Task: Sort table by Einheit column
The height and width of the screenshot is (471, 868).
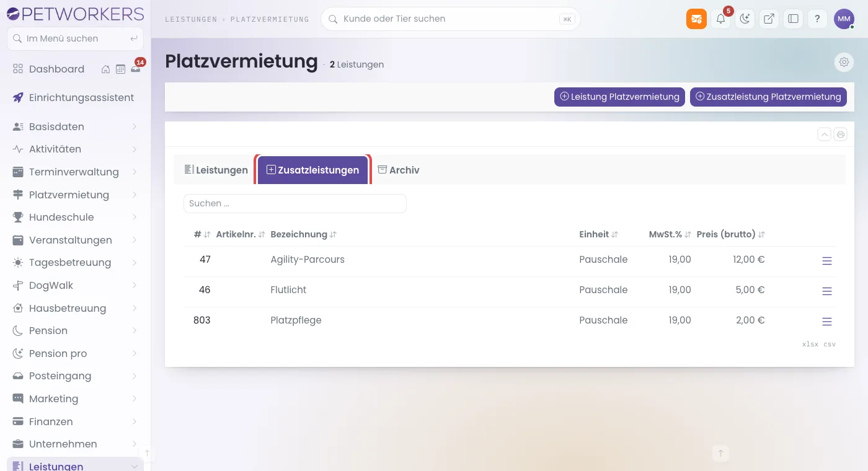Action: click(x=599, y=234)
